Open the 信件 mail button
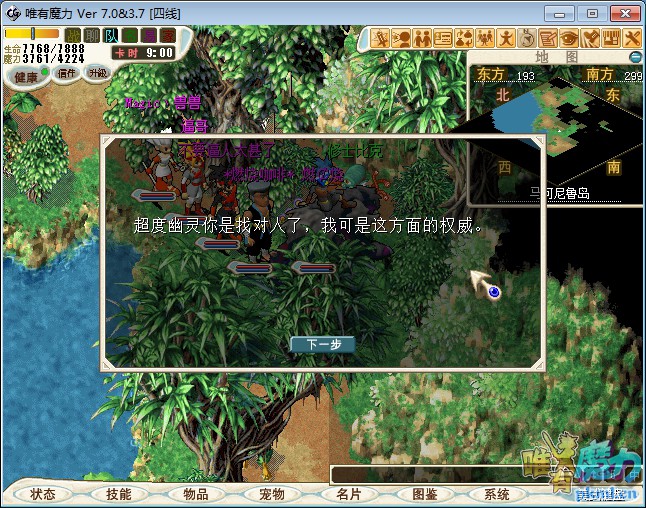646x508 pixels. [67, 73]
